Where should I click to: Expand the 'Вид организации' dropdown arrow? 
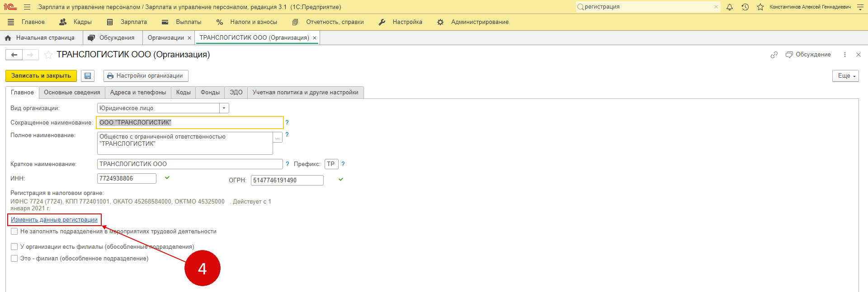click(x=224, y=108)
